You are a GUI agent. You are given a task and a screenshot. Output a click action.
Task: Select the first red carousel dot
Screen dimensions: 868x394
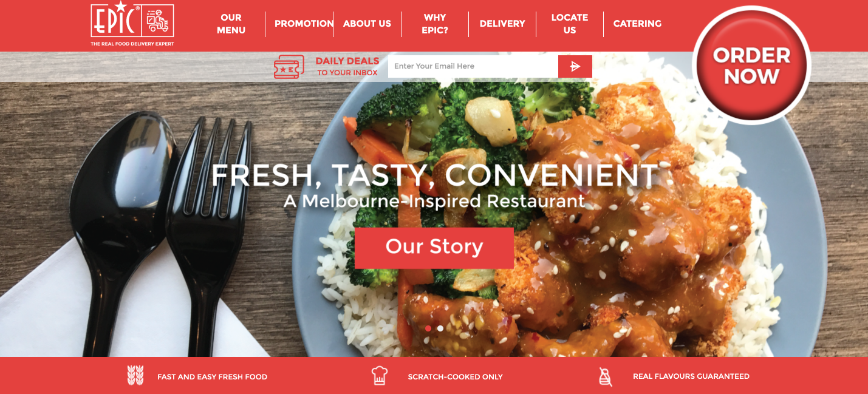point(428,328)
